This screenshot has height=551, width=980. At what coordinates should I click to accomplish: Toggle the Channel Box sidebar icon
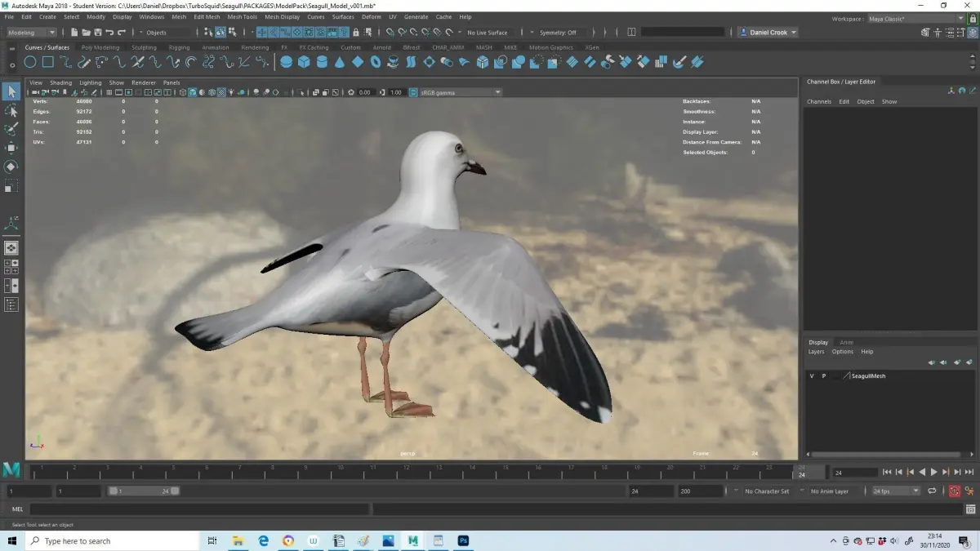[x=971, y=33]
